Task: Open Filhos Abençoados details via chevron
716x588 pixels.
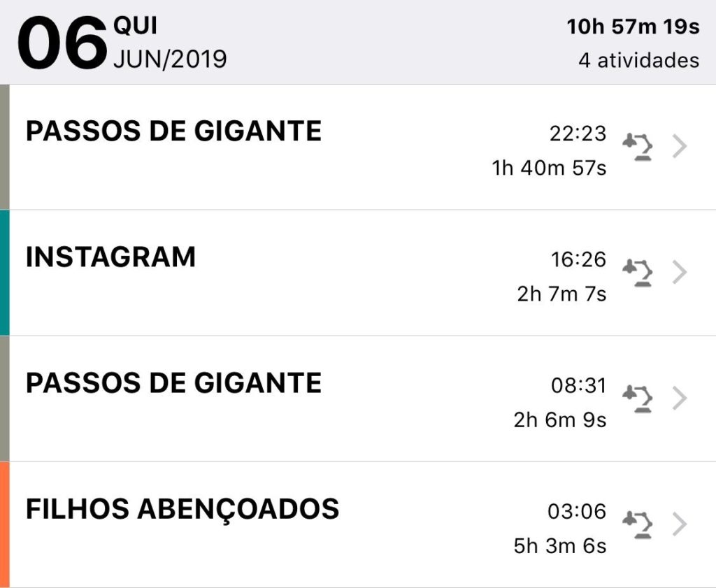Action: 680,524
